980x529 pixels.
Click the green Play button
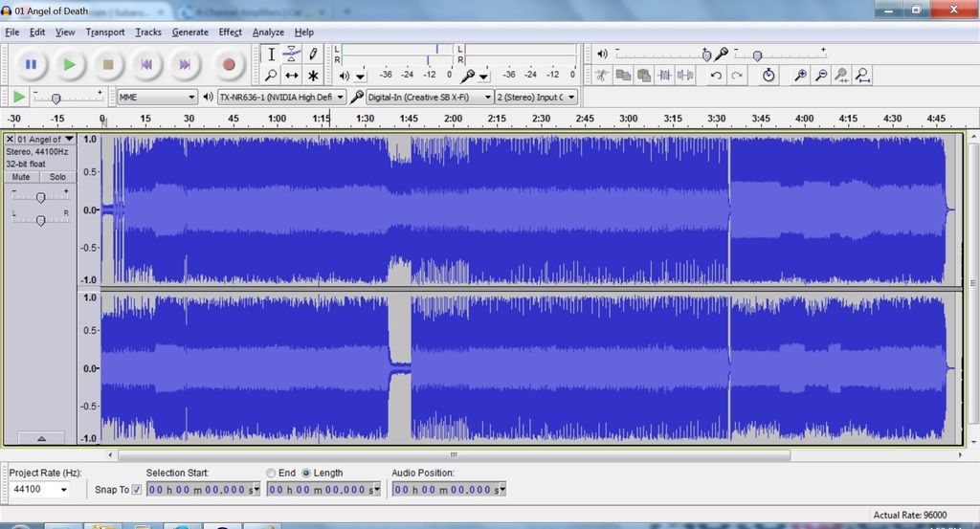69,65
